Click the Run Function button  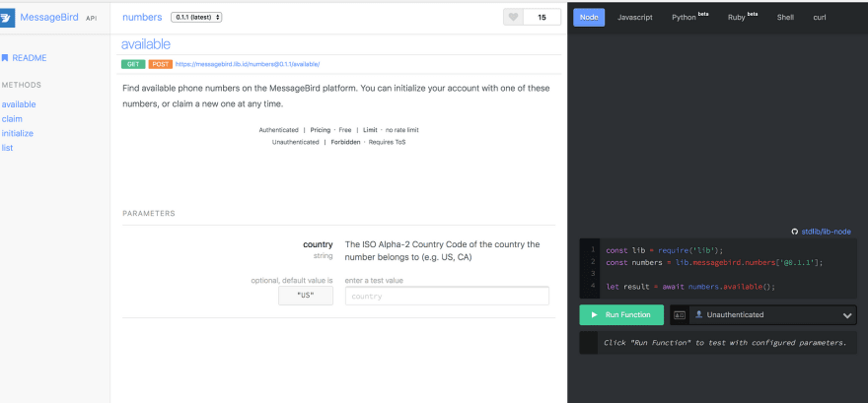pos(621,314)
